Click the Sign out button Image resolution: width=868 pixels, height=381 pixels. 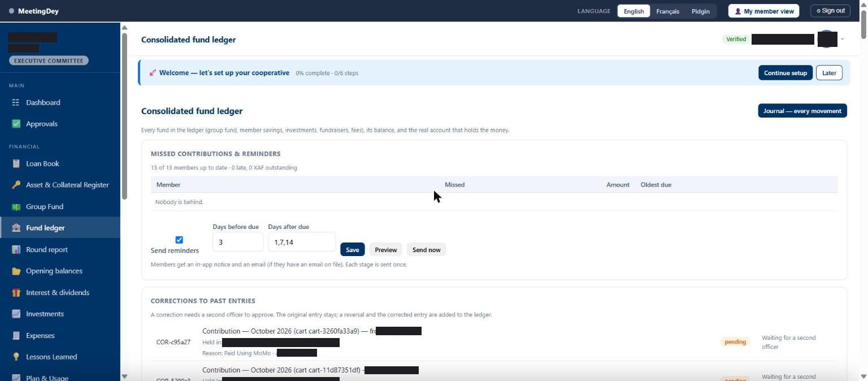pos(831,11)
